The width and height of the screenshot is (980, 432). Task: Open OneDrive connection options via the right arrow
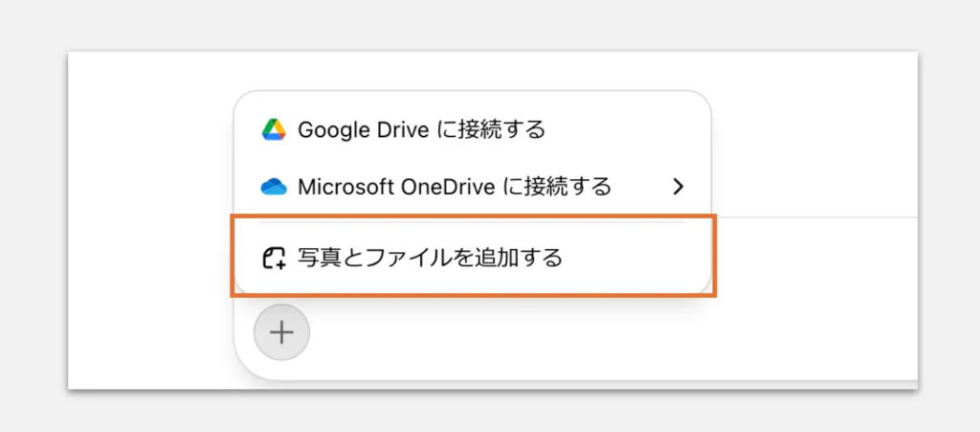coord(679,186)
